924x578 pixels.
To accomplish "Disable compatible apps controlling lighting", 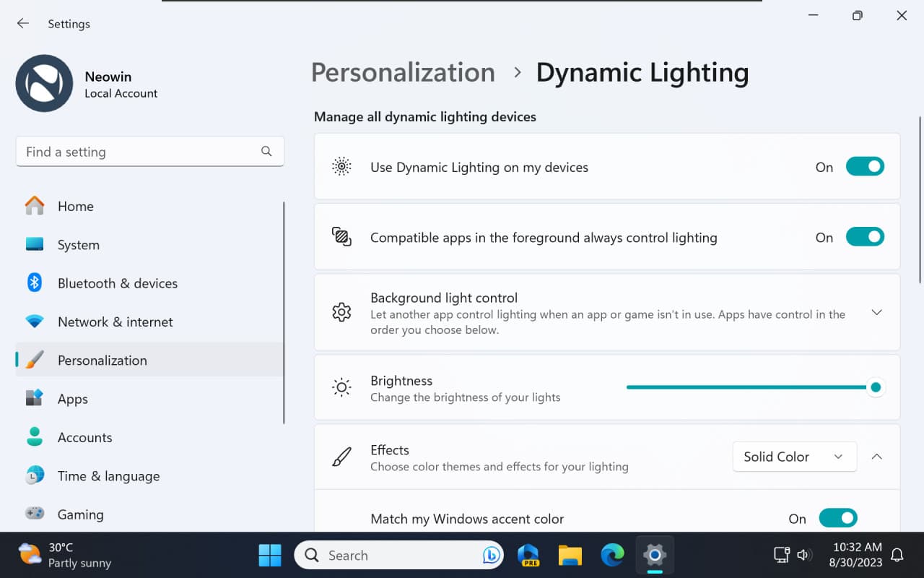I will tap(865, 236).
